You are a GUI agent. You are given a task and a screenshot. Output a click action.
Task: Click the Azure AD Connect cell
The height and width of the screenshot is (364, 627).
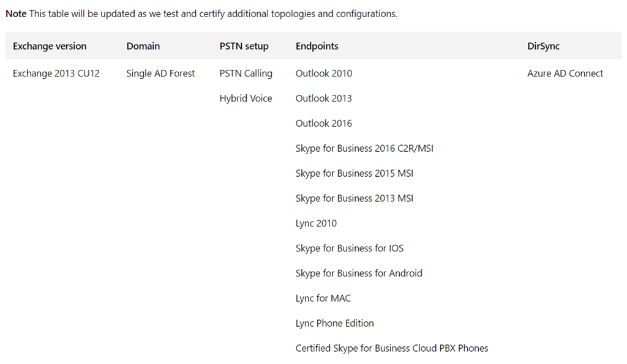coord(565,73)
